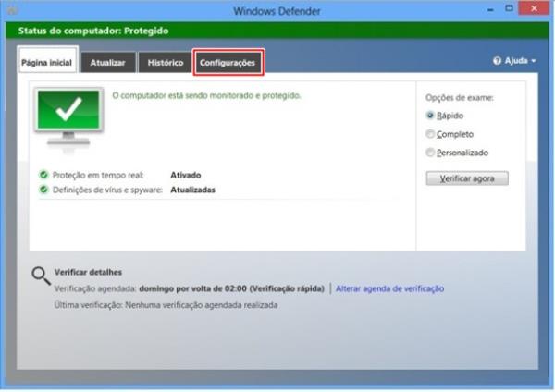The width and height of the screenshot is (555, 392).
Task: Expand the Ajuda dropdown arrow
Action: point(534,61)
